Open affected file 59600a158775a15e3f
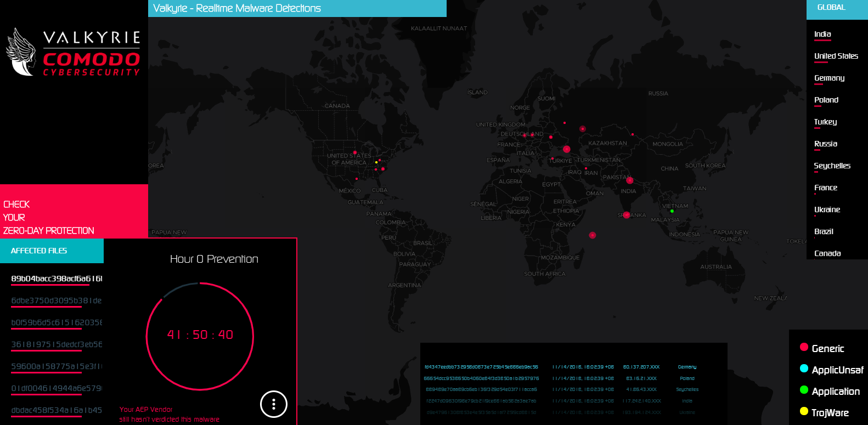The image size is (868, 425). [x=57, y=366]
